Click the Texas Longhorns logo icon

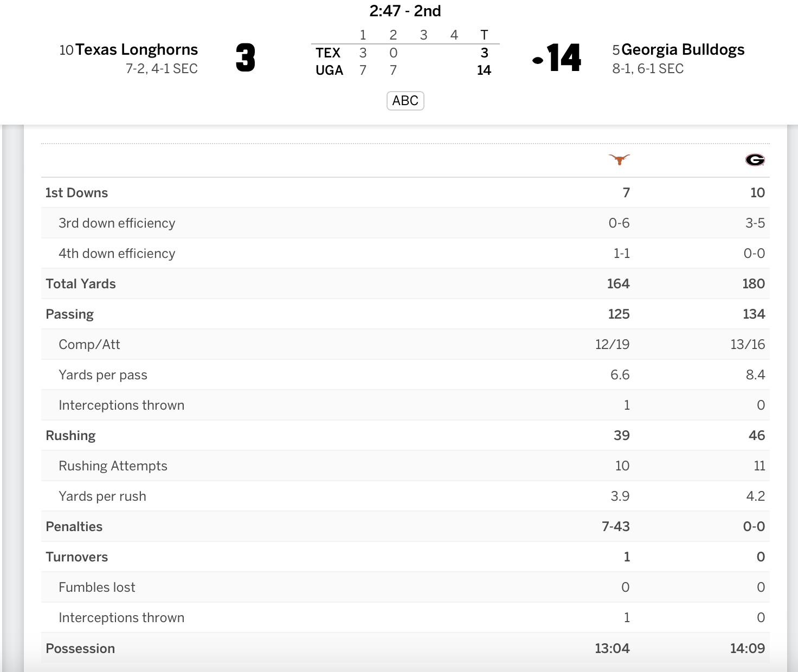[619, 159]
